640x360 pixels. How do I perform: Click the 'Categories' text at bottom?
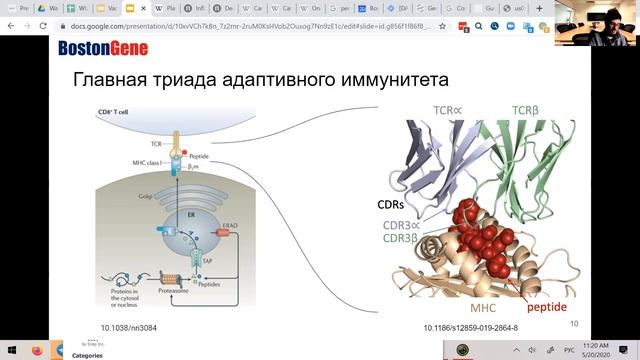coord(87,356)
